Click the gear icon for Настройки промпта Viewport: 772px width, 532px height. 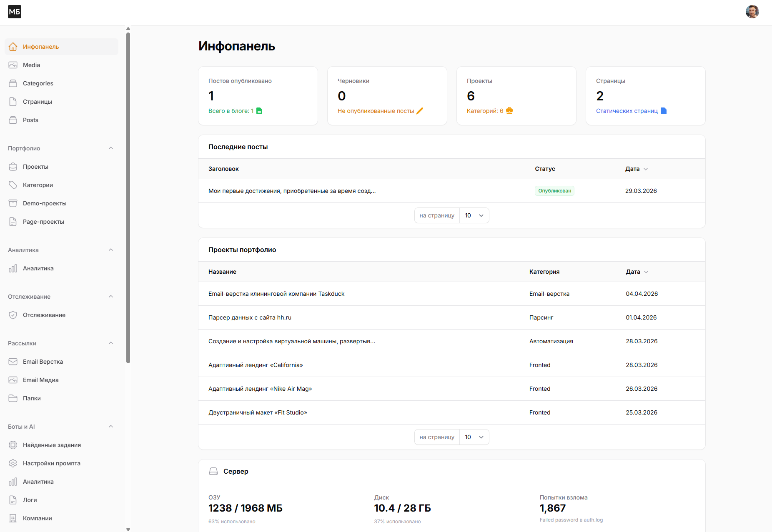[13, 463]
